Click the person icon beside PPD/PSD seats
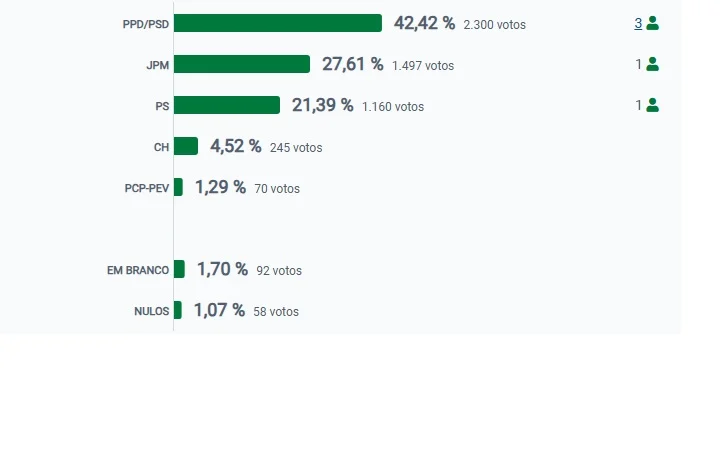Image resolution: width=726 pixels, height=456 pixels. click(652, 23)
